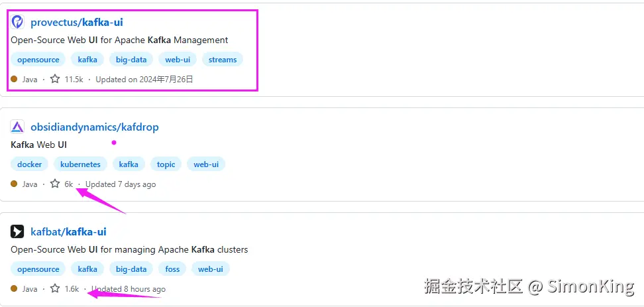Click web-ui tag under obsidiandynamics/kafdrop
Image resolution: width=644 pixels, height=307 pixels.
(x=206, y=164)
